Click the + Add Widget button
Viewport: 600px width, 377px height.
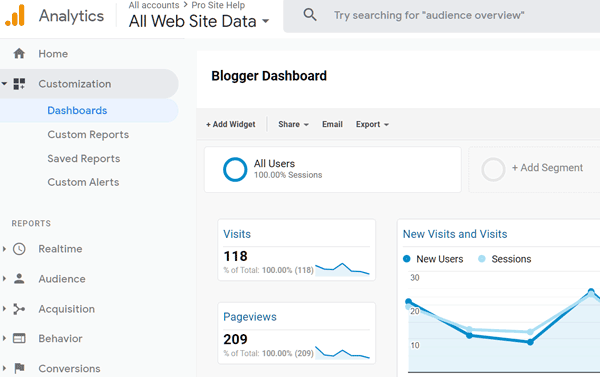click(231, 124)
